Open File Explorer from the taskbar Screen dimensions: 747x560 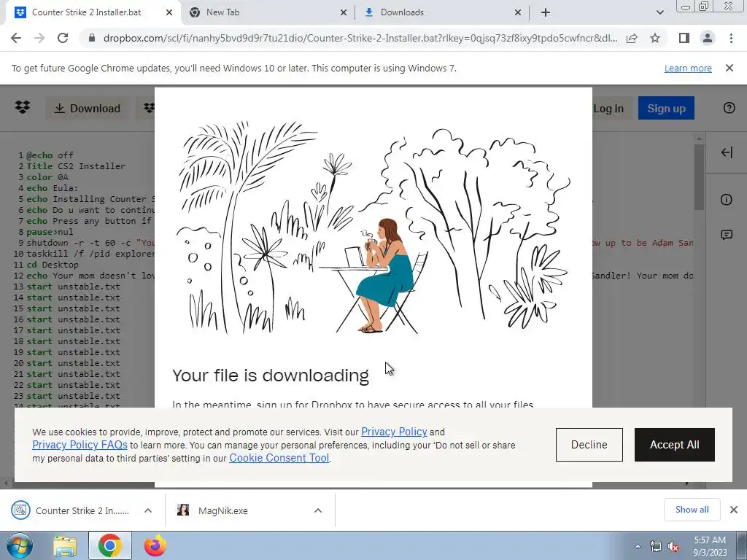point(65,546)
